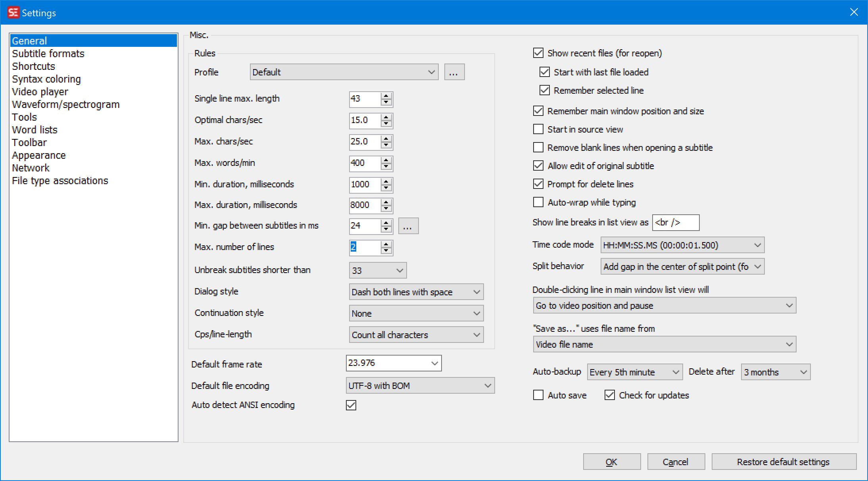Viewport: 868px width, 481px height.
Task: Disable Check for updates checkbox
Action: pyautogui.click(x=610, y=395)
